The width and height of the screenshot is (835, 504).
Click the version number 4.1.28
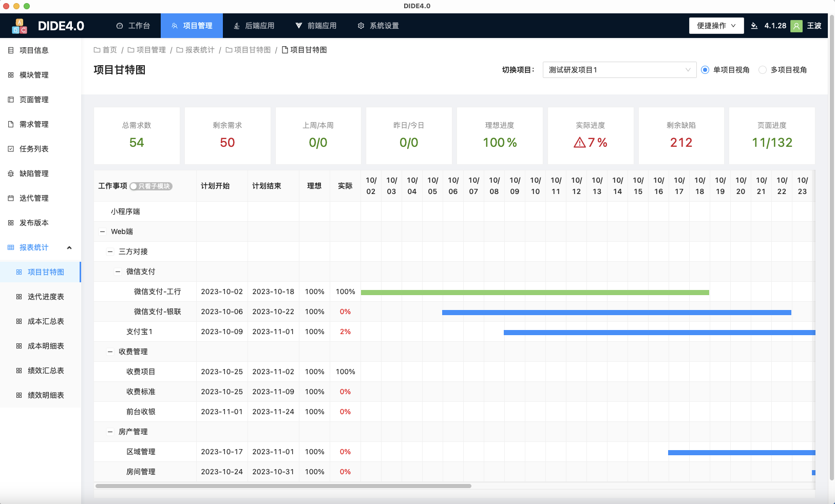(x=775, y=26)
